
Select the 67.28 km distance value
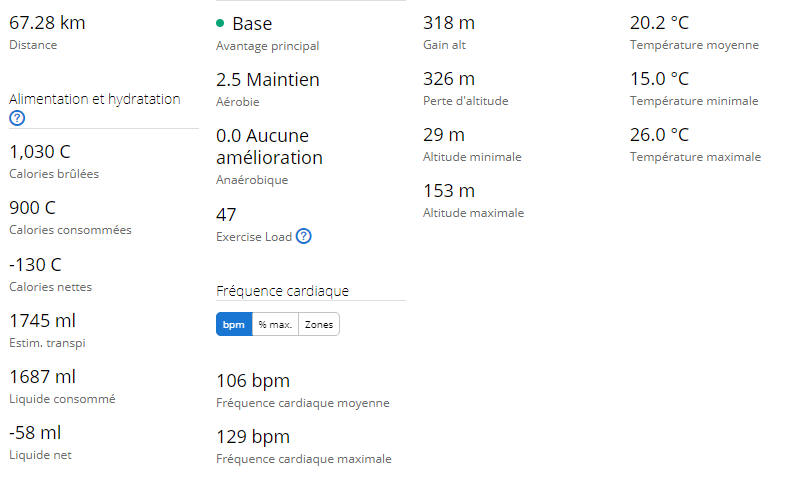pos(47,23)
